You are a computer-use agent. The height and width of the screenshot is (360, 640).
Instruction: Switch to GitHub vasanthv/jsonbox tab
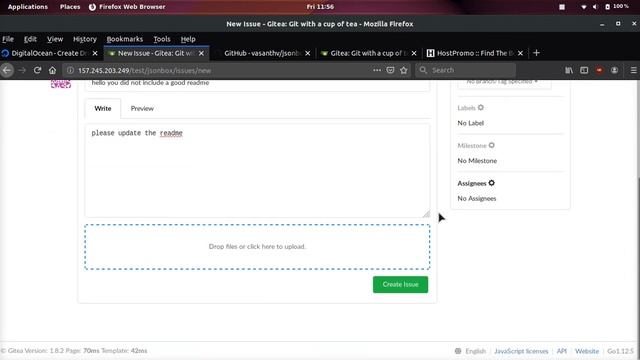(x=263, y=53)
